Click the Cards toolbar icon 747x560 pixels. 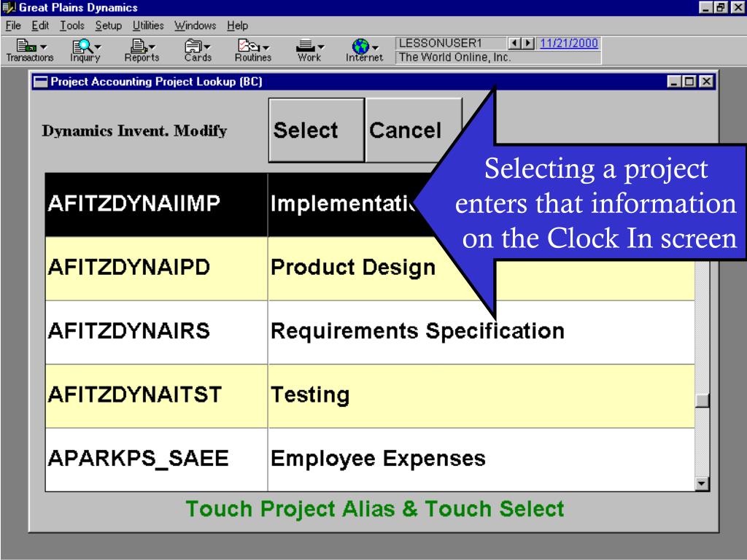pos(193,46)
